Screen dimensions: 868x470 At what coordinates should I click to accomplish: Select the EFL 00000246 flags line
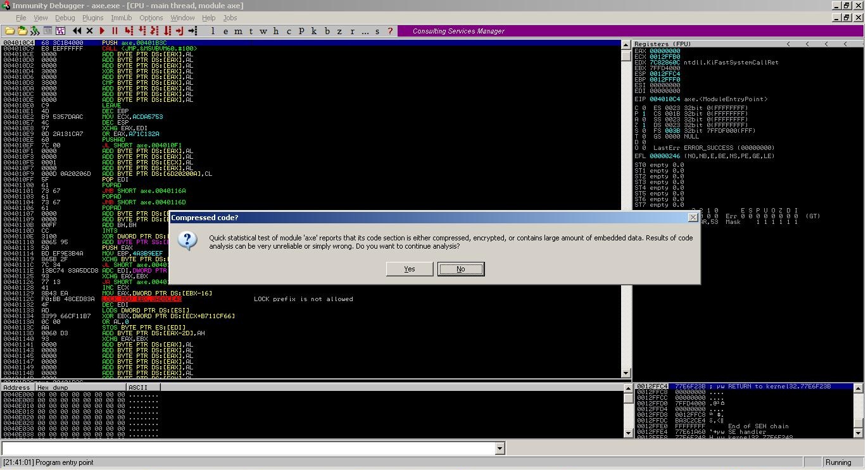point(704,156)
